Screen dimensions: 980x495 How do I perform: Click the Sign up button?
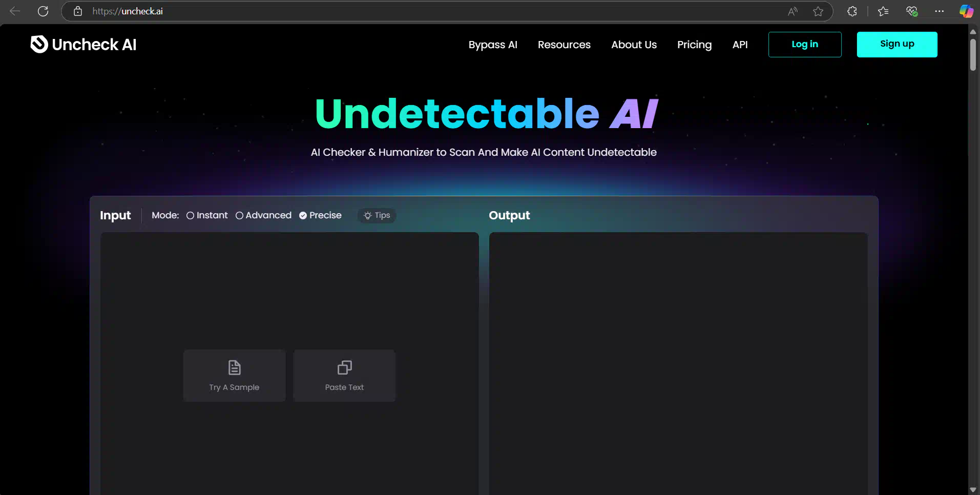[x=897, y=45]
